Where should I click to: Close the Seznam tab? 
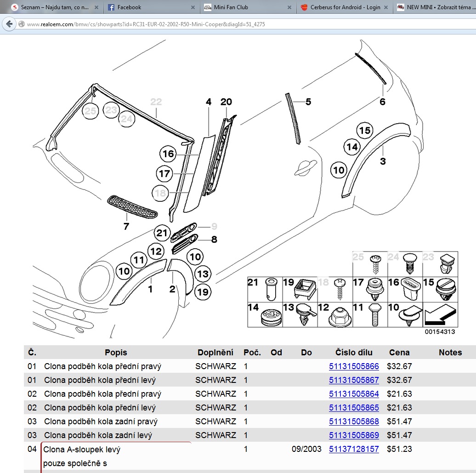[x=96, y=7]
